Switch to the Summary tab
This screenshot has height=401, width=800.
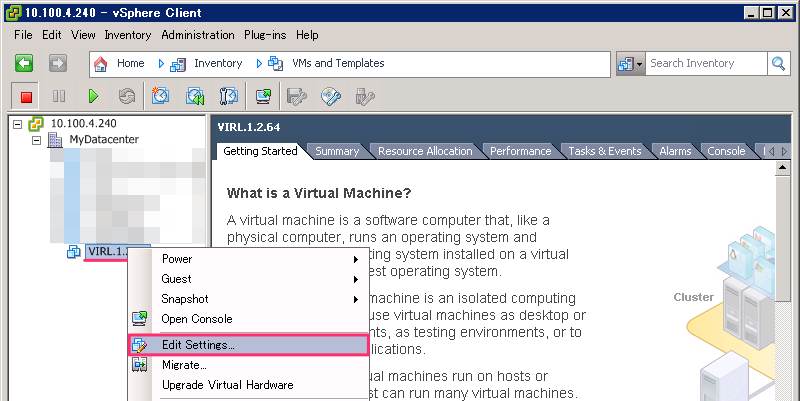point(337,152)
